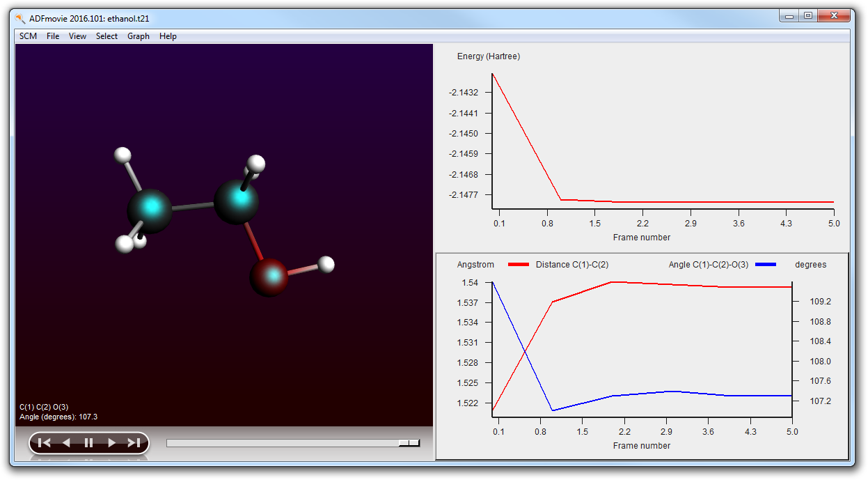Select the right carbon atom C(2)
The height and width of the screenshot is (480, 868).
[x=237, y=201]
